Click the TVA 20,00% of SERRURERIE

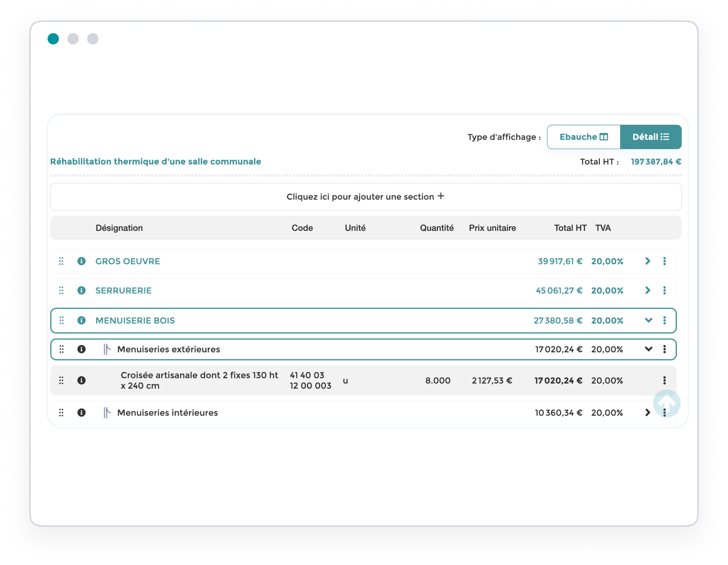click(x=607, y=290)
